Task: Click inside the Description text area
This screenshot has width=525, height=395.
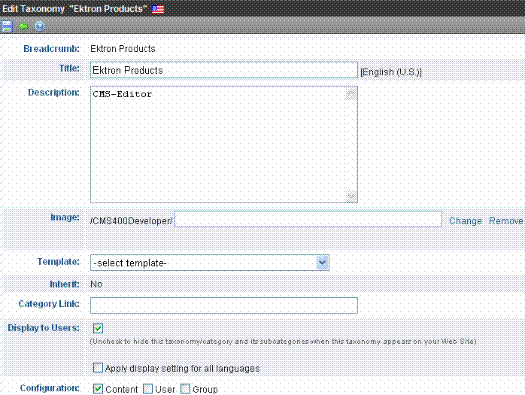Action: [x=218, y=144]
